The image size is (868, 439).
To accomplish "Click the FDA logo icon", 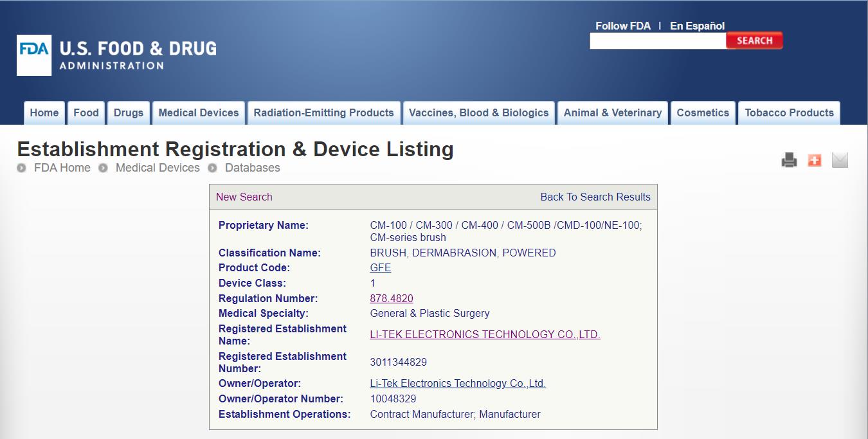I will (34, 55).
